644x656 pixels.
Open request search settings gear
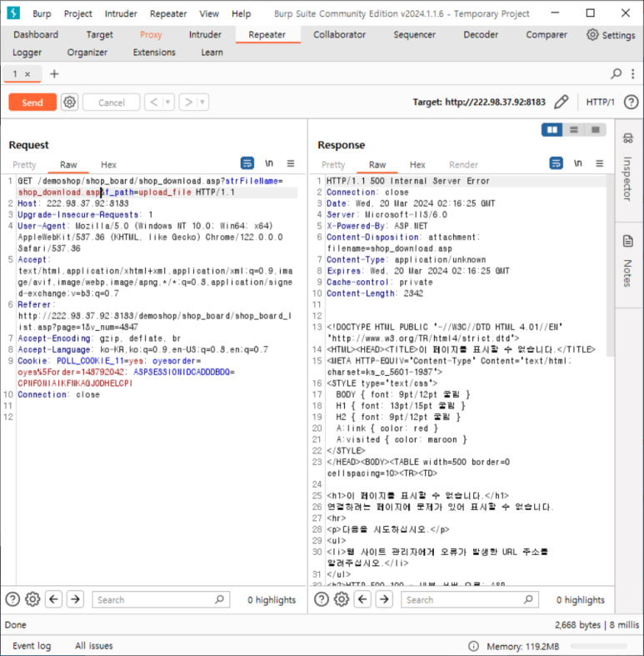pos(32,599)
